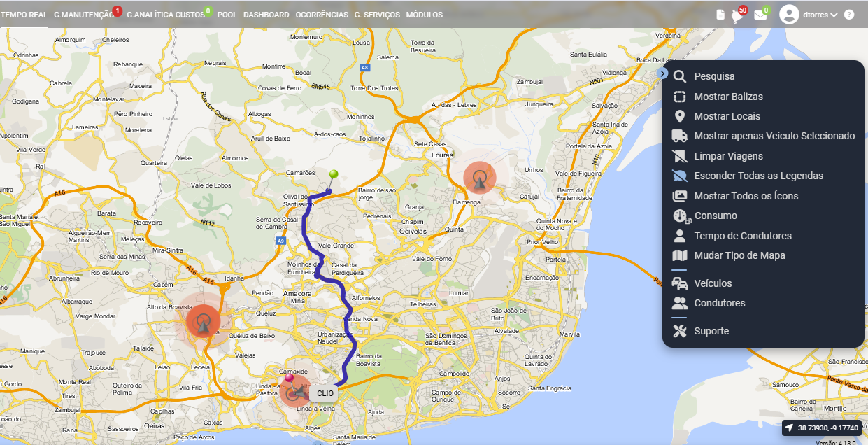Open the DASHBOARD tab
The width and height of the screenshot is (868, 445).
point(266,15)
